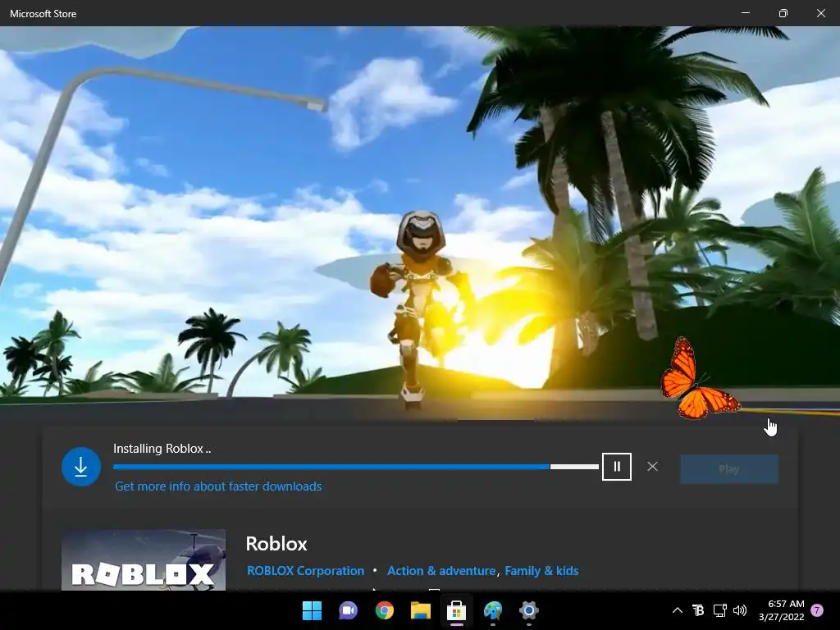Open the network status tray icon
The height and width of the screenshot is (630, 840).
719,610
